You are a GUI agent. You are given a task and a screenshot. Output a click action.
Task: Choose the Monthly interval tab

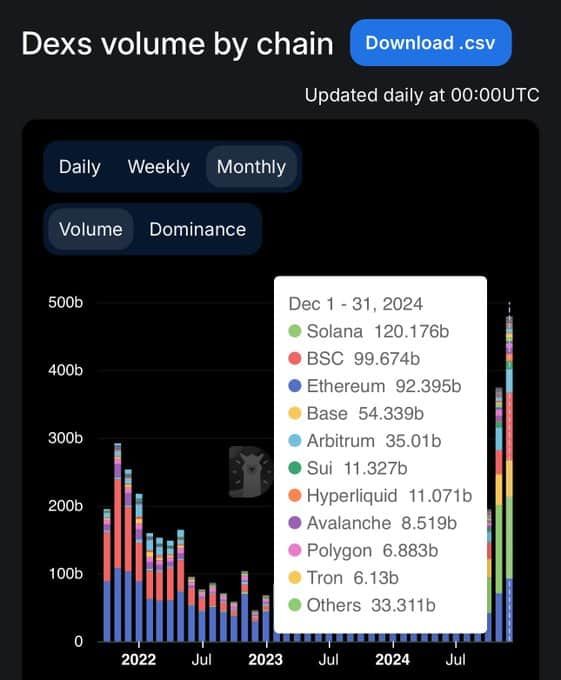(x=251, y=167)
